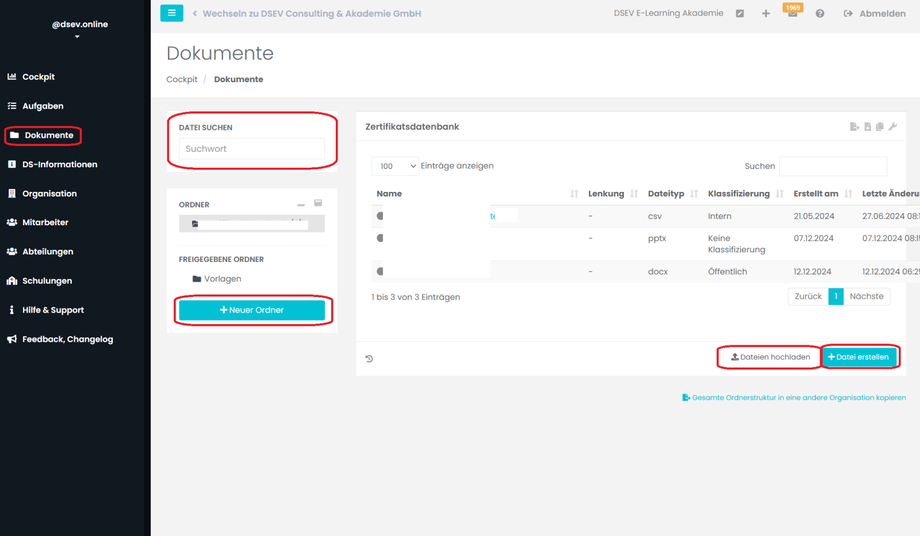Open the Aufgaben menu item
The image size is (920, 536).
(x=43, y=106)
